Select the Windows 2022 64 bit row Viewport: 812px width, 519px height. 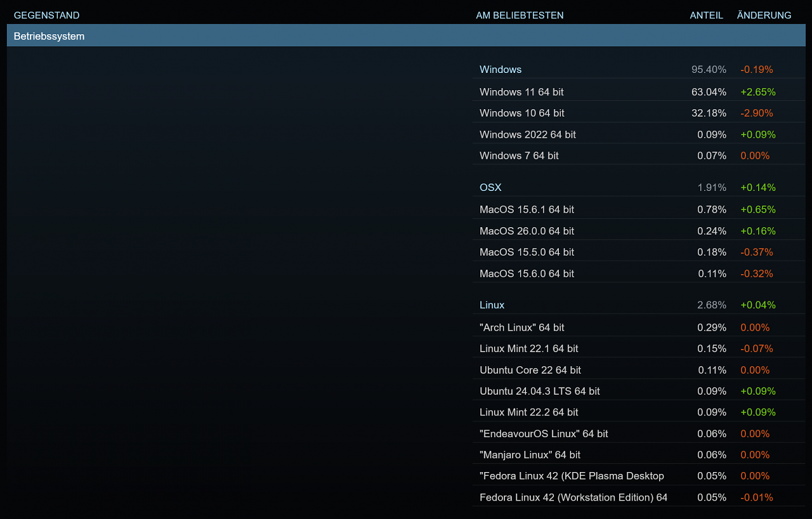click(x=639, y=135)
